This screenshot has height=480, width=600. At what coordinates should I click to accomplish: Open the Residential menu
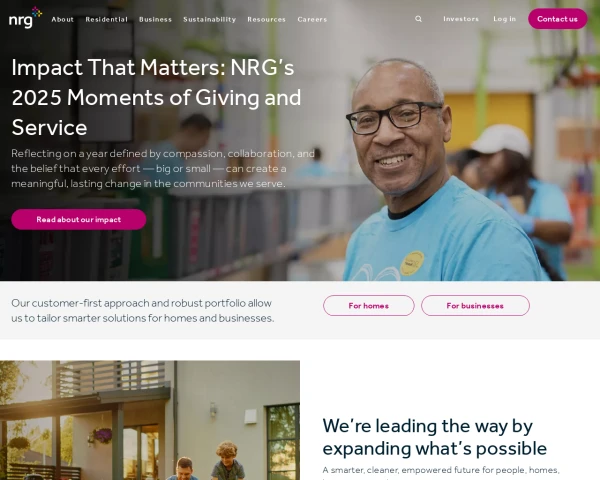click(106, 19)
